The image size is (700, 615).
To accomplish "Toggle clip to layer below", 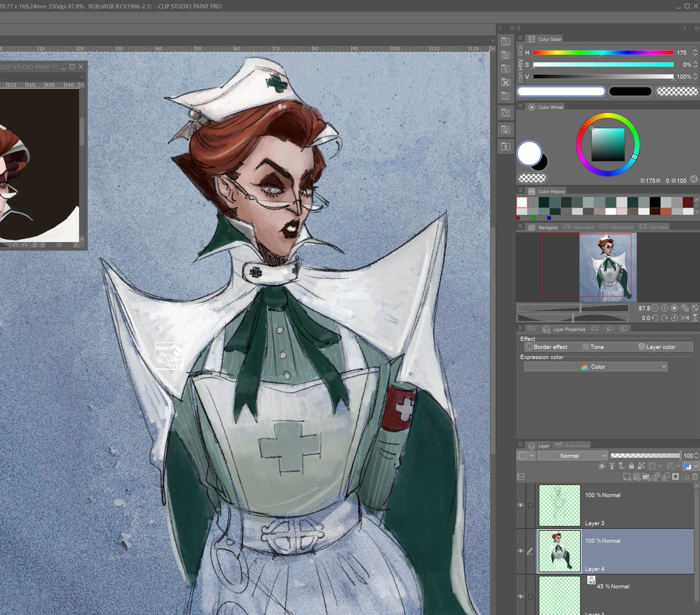I will click(x=603, y=466).
